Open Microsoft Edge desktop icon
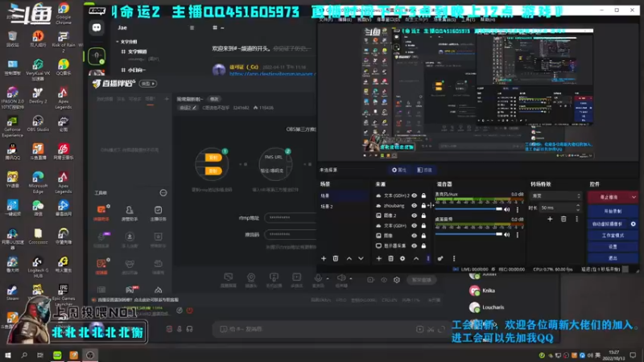 pyautogui.click(x=38, y=183)
